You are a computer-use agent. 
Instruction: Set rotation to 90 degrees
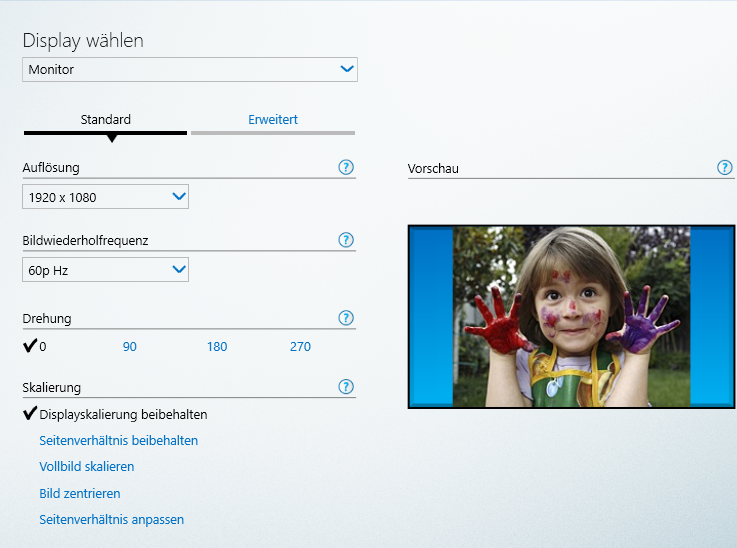pos(130,347)
